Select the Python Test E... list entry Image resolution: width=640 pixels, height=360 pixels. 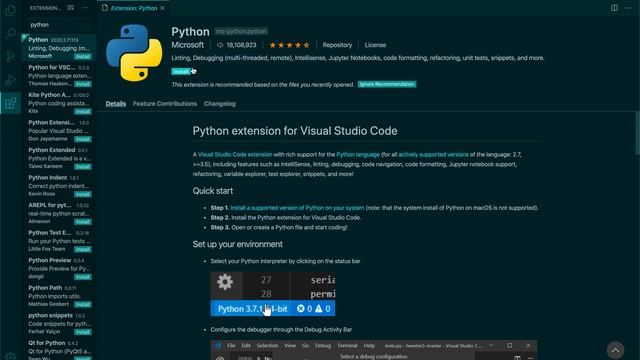tap(59, 240)
